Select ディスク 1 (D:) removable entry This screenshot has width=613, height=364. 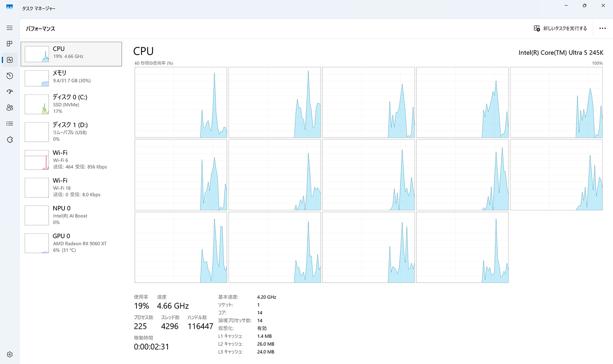pyautogui.click(x=71, y=132)
